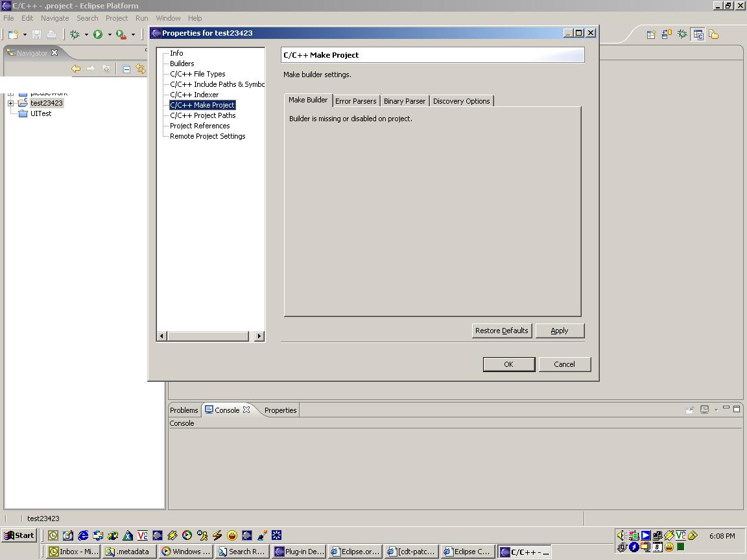Click the yellow smiley quick launch icon
747x560 pixels.
pyautogui.click(x=232, y=535)
